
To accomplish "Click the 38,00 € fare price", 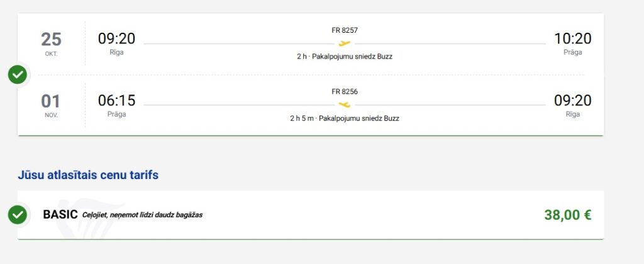I will coord(567,215).
